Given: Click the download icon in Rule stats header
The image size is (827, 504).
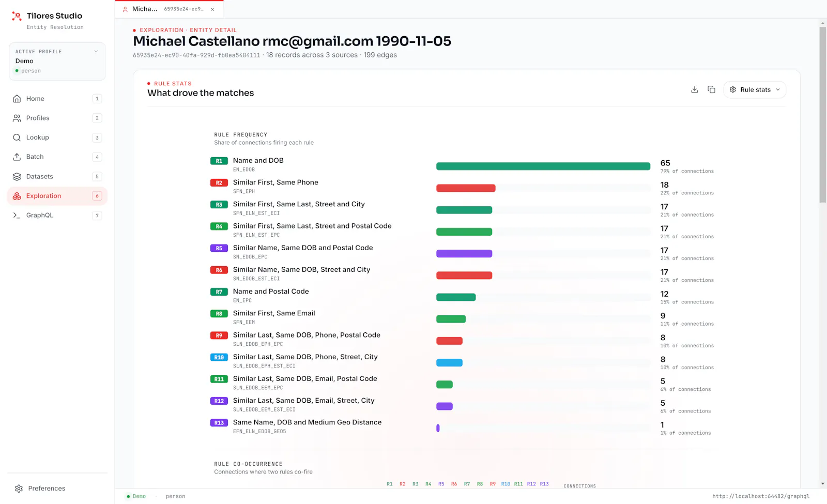Looking at the screenshot, I should (695, 89).
